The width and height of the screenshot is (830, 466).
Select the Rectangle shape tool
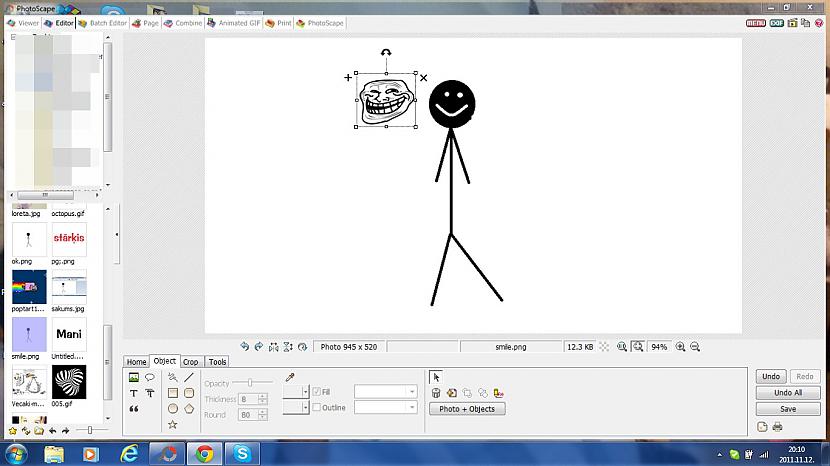[173, 393]
